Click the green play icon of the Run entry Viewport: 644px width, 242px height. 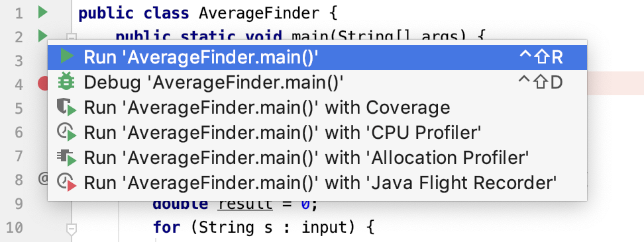[66, 56]
